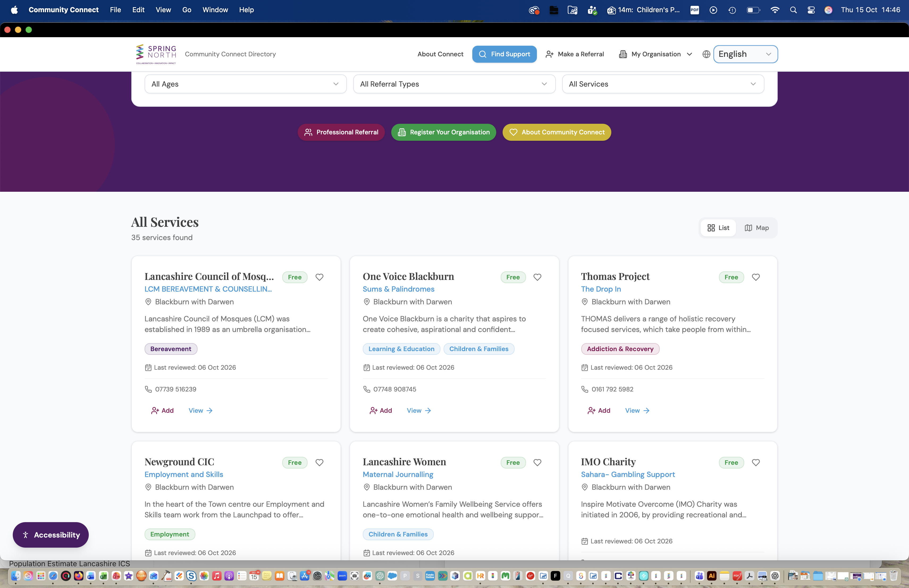Image resolution: width=909 pixels, height=588 pixels.
Task: Open the All Ages filter dropdown
Action: [x=245, y=84]
